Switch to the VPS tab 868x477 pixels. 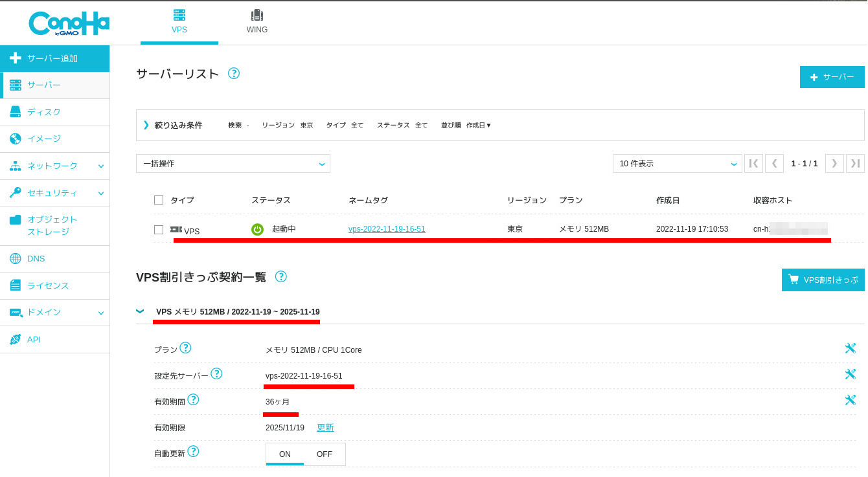point(179,22)
